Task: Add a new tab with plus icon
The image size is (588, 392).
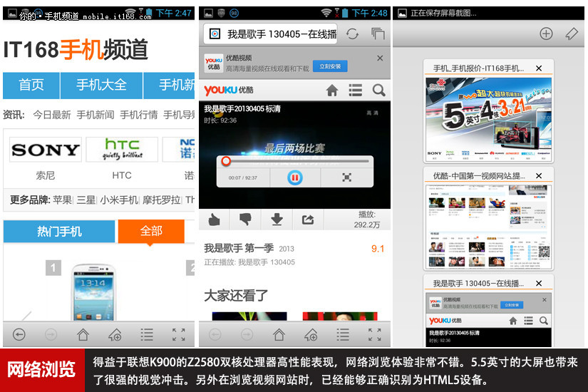Action: [x=546, y=33]
